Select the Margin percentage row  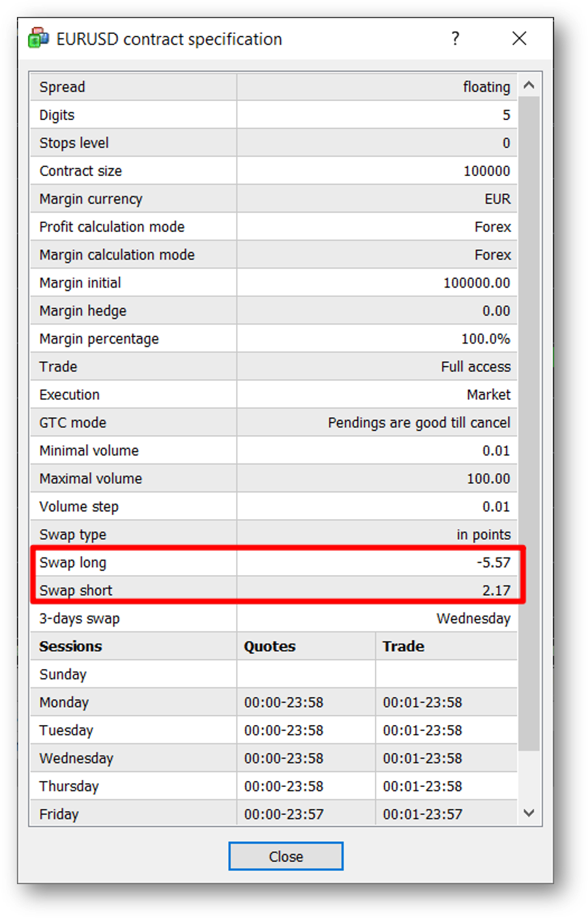click(274, 338)
